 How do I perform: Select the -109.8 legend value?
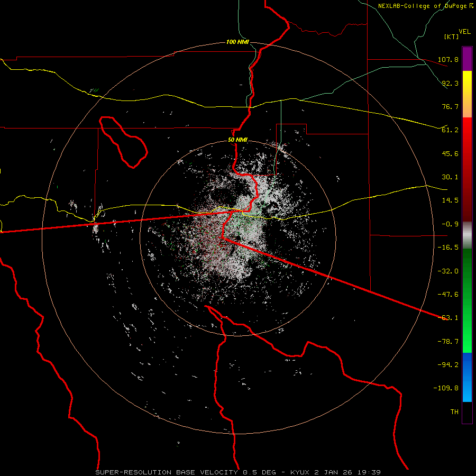pyautogui.click(x=446, y=388)
